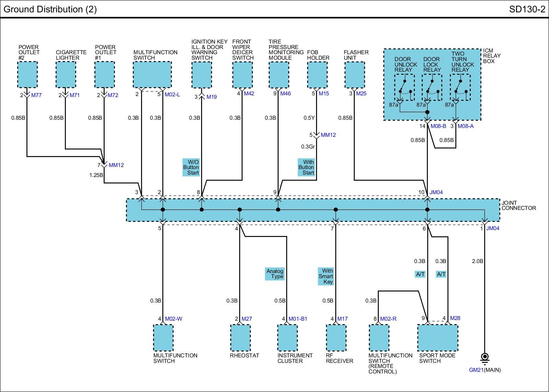Click the M08-B connector reference
Screen dimensions: 549x392
[438, 126]
